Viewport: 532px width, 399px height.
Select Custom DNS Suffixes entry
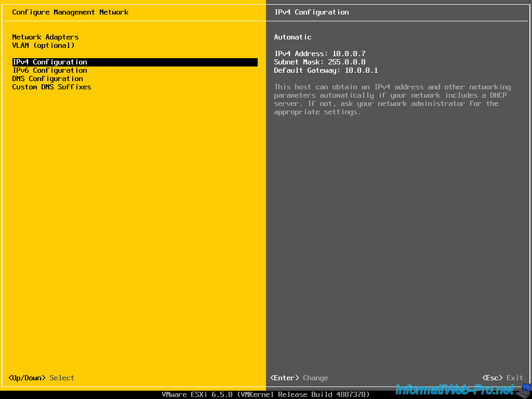coord(51,87)
